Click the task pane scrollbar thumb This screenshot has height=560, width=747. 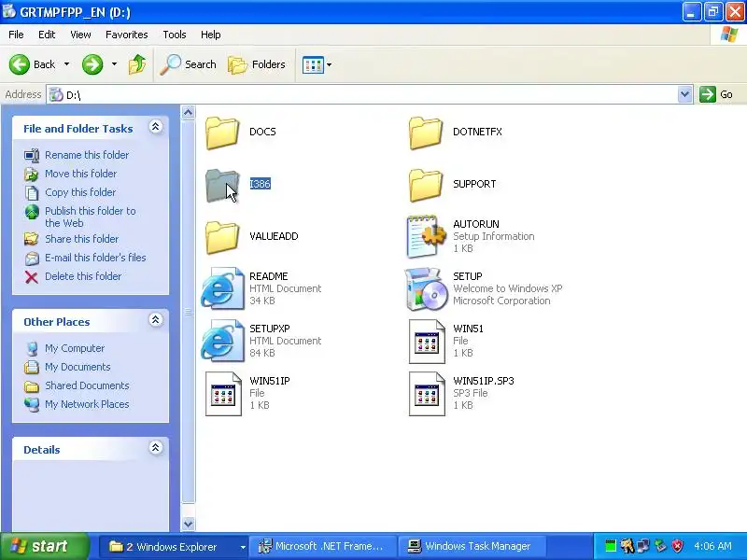[x=189, y=312]
